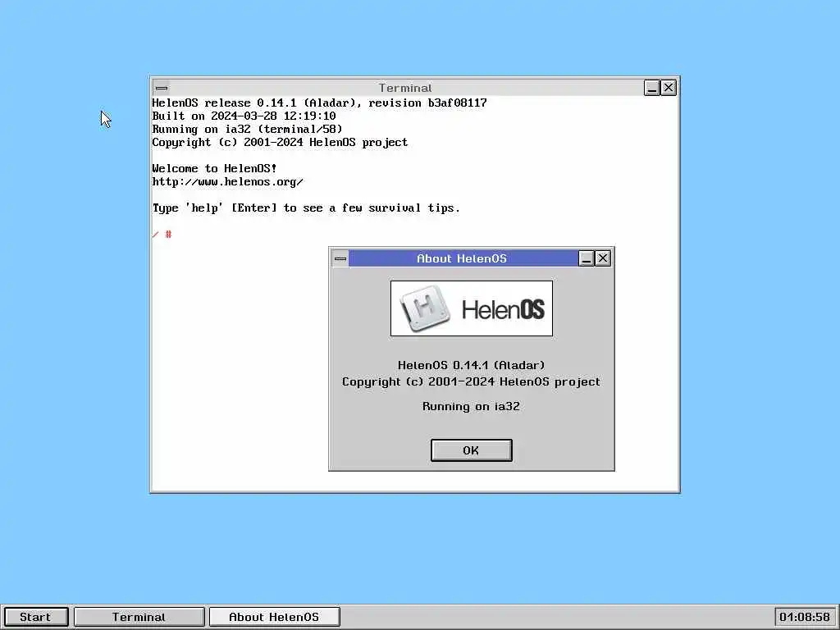Click the HelenOS logo image

tap(472, 308)
